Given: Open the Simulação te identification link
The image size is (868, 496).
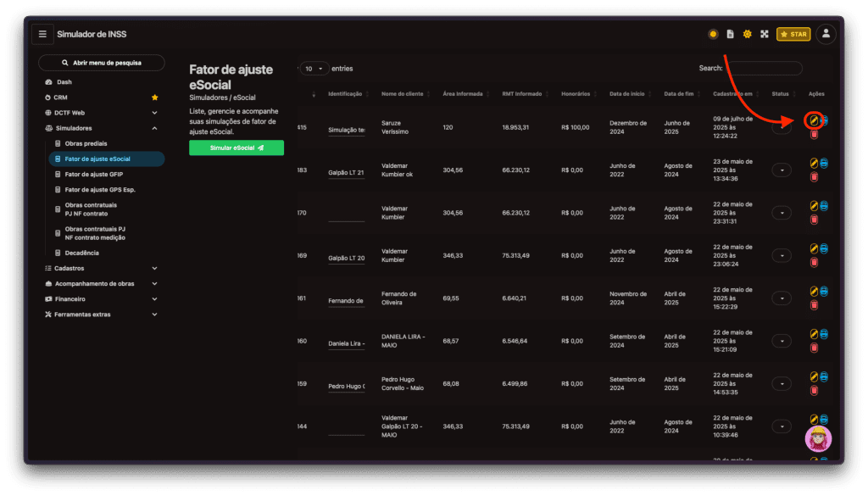Looking at the screenshot, I should tap(346, 130).
